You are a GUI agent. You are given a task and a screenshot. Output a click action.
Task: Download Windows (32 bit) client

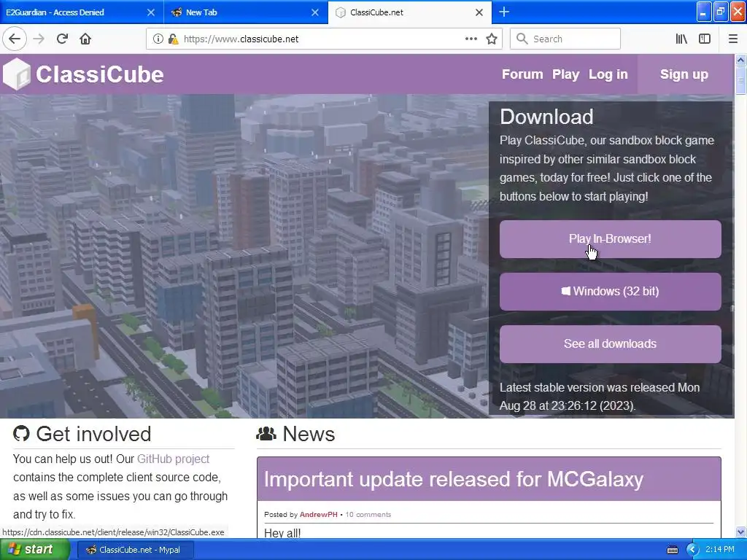[x=611, y=292]
